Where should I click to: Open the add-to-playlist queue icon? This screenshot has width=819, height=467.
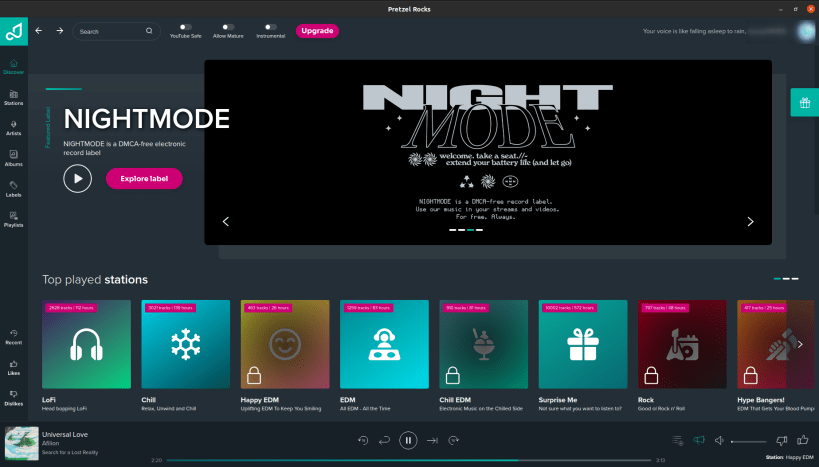tap(677, 440)
